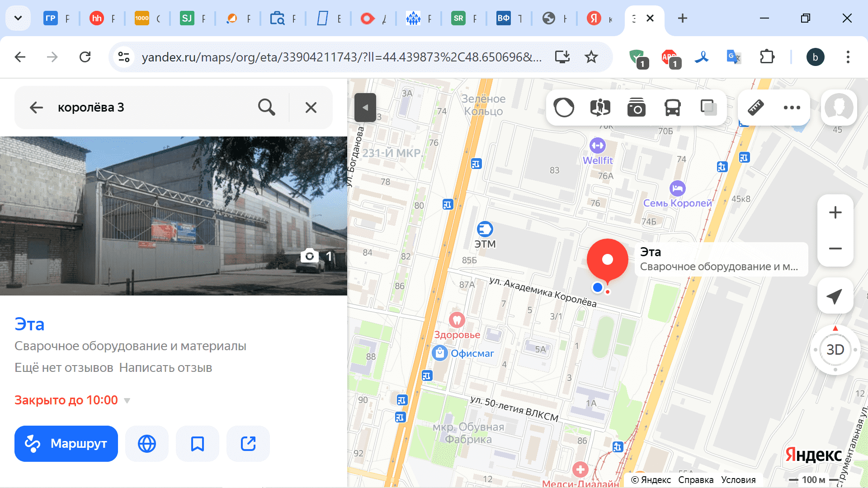Screen dimensions: 868x488
Task: Switch to the ВФ tab
Action: point(509,18)
